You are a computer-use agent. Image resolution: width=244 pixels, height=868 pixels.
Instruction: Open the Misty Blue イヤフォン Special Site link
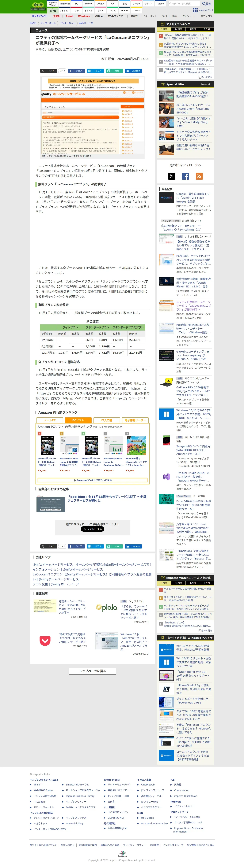coord(194,122)
